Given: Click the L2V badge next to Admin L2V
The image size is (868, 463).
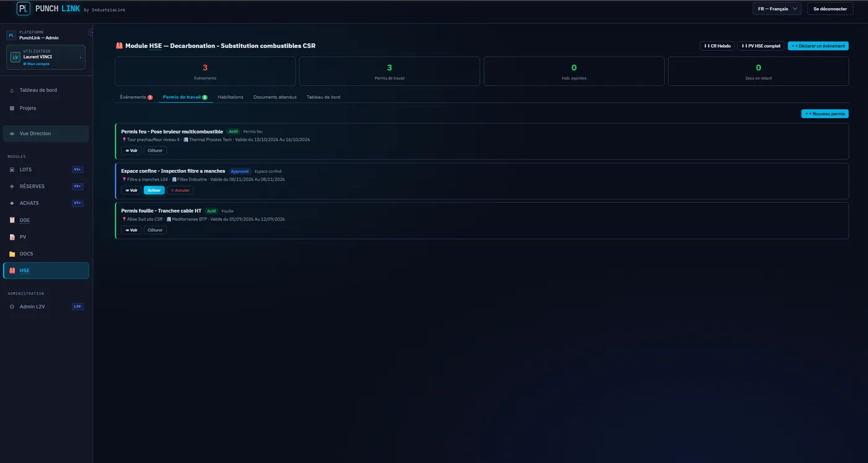Looking at the screenshot, I should (77, 307).
